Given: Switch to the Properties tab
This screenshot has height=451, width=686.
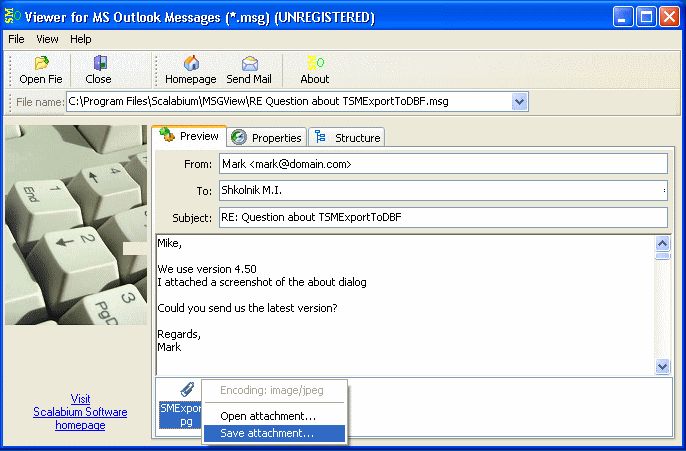Looking at the screenshot, I should [x=266, y=138].
